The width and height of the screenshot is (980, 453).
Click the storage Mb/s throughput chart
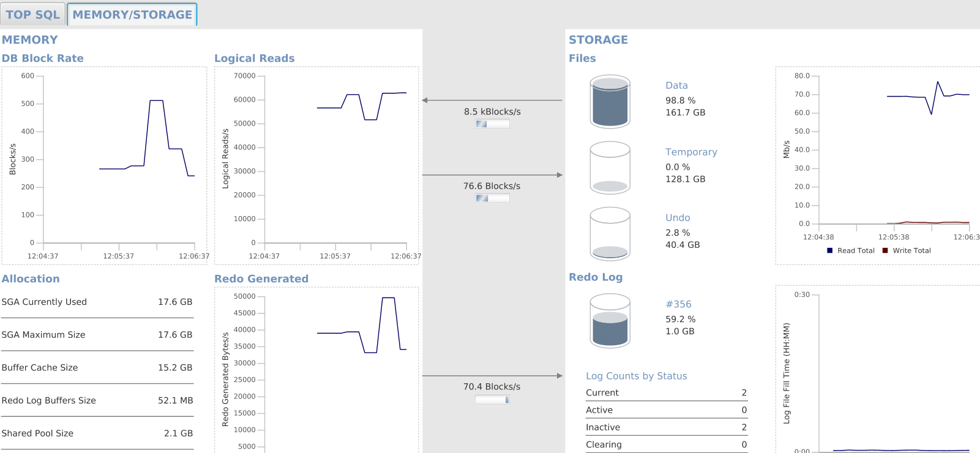point(878,165)
